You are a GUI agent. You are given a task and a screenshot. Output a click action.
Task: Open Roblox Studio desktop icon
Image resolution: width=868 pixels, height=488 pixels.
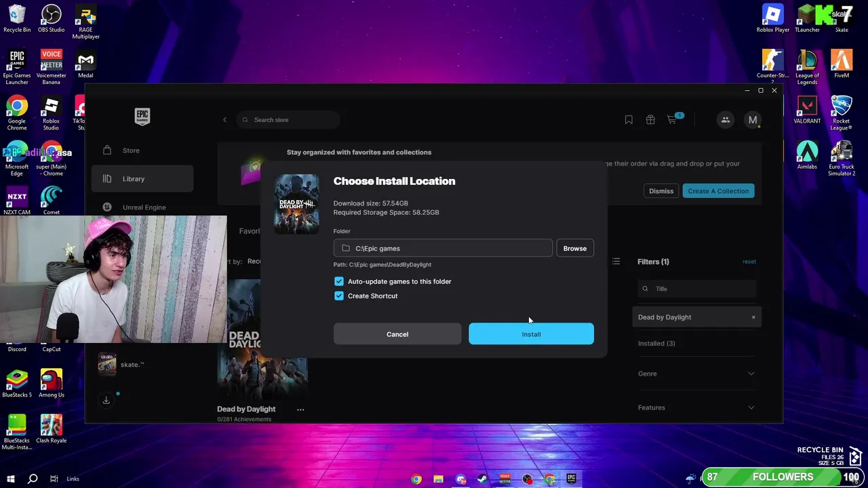pyautogui.click(x=52, y=113)
